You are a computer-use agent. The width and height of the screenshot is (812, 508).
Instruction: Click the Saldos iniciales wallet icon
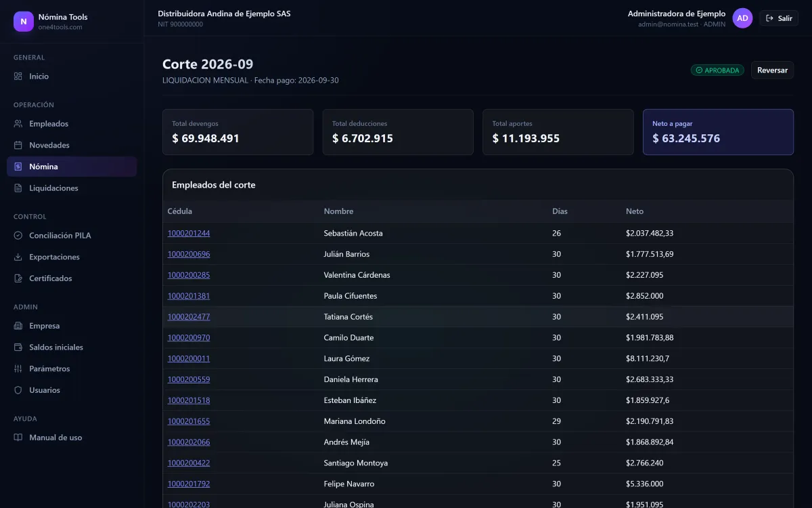tap(18, 347)
